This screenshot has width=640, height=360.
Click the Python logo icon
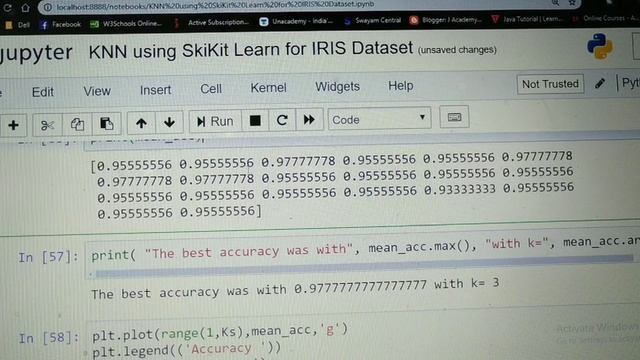click(x=600, y=46)
